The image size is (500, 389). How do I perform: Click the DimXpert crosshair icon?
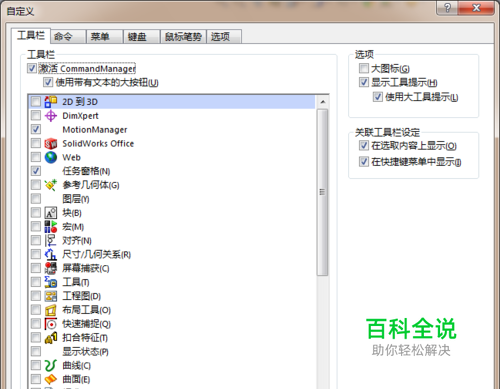point(51,116)
